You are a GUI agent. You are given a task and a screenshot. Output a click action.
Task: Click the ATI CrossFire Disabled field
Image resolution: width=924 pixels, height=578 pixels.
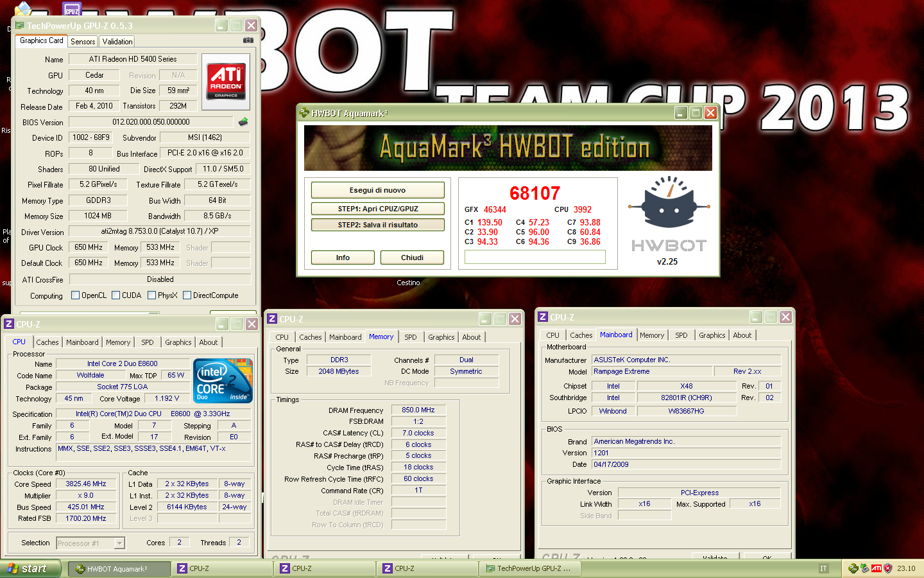tap(160, 279)
